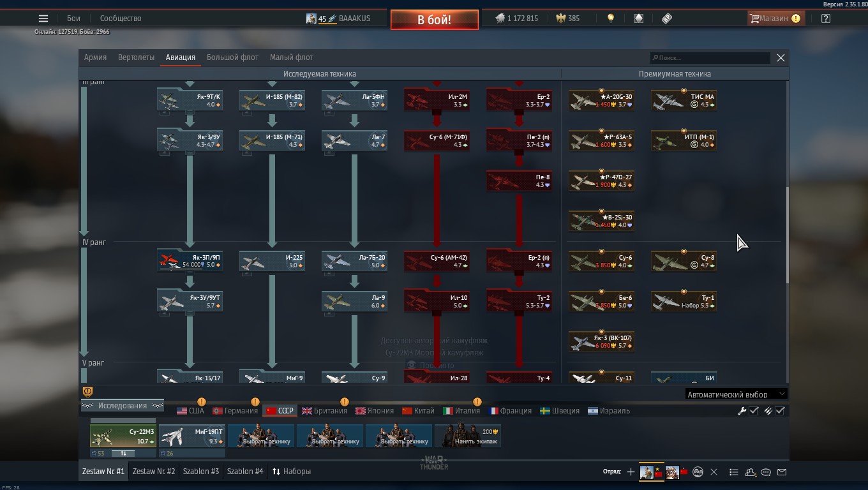Select premium ТИС МА card
The image size is (868, 490).
(x=684, y=100)
